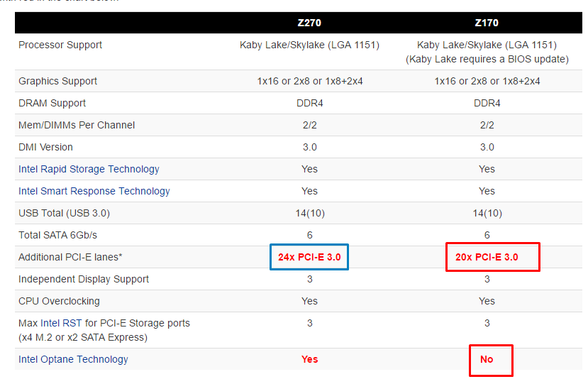Image resolution: width=588 pixels, height=384 pixels.
Task: Click the Graphics Support row label
Action: [x=58, y=81]
